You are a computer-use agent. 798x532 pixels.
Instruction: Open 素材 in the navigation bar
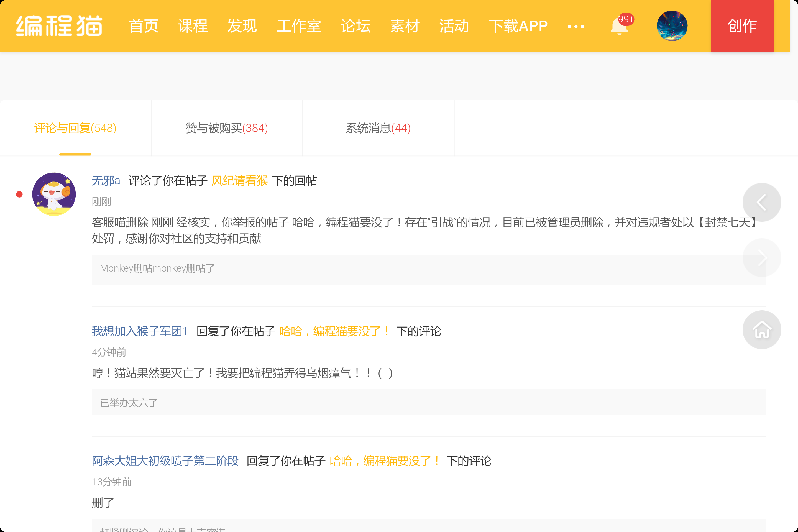pyautogui.click(x=405, y=26)
